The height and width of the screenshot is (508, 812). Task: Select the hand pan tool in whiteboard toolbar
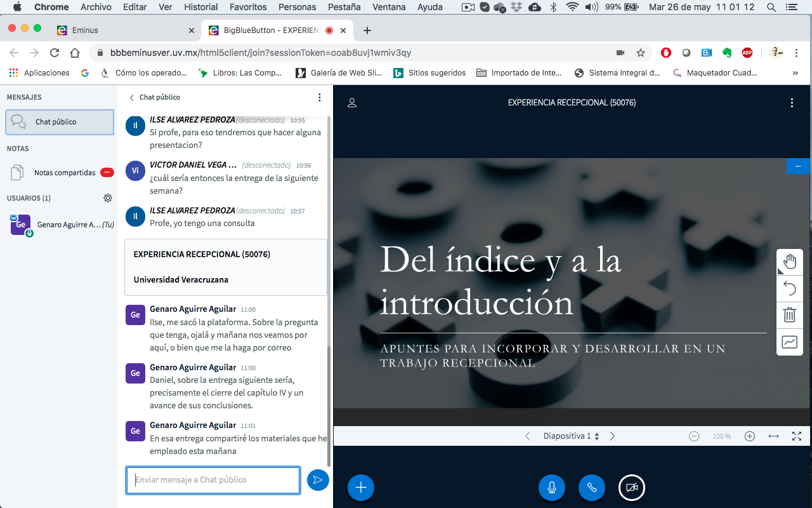click(x=790, y=262)
